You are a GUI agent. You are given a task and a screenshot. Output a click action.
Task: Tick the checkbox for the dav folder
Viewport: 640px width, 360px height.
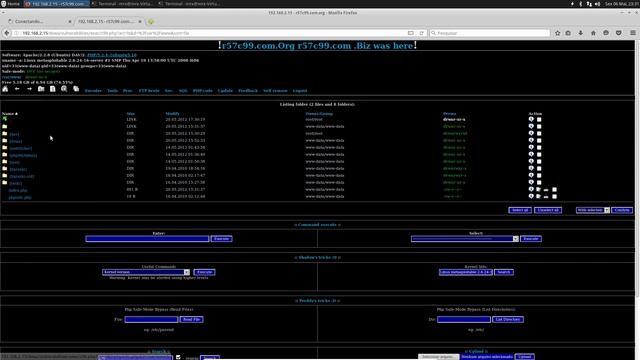pyautogui.click(x=539, y=133)
